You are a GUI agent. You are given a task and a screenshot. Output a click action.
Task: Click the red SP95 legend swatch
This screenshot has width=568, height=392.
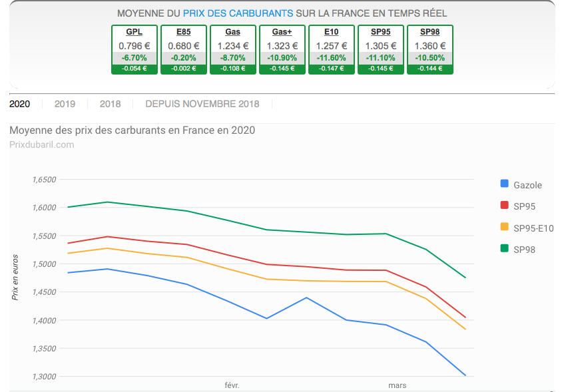point(504,206)
